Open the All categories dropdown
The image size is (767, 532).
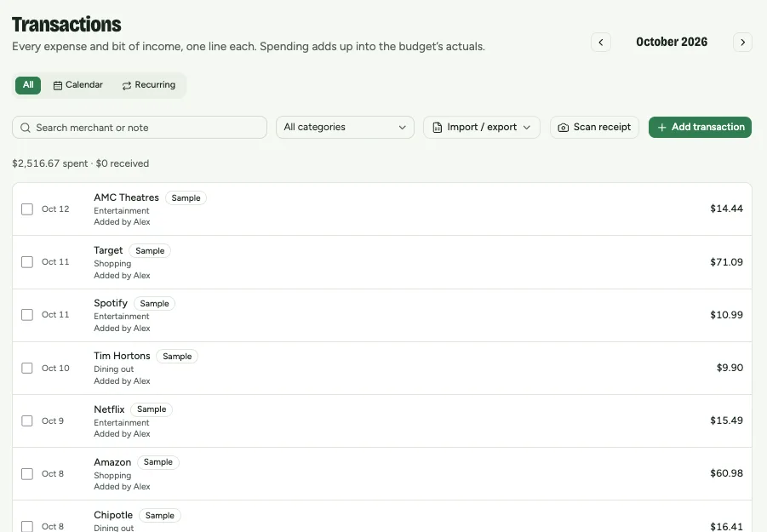click(x=345, y=127)
